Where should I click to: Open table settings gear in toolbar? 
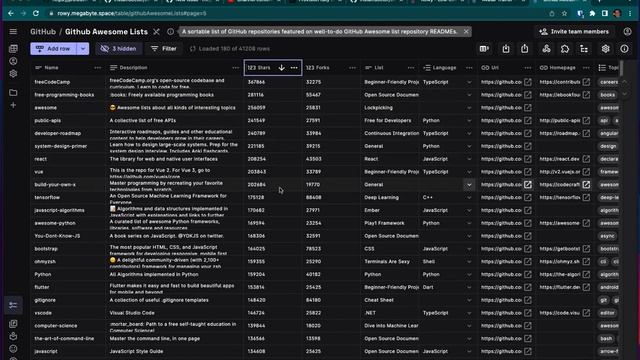point(605,49)
